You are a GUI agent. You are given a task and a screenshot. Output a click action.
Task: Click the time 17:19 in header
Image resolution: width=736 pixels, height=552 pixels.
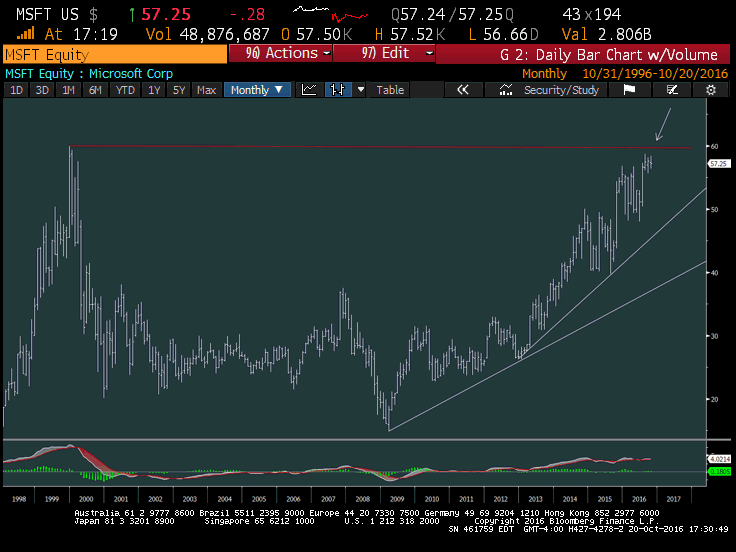click(95, 34)
